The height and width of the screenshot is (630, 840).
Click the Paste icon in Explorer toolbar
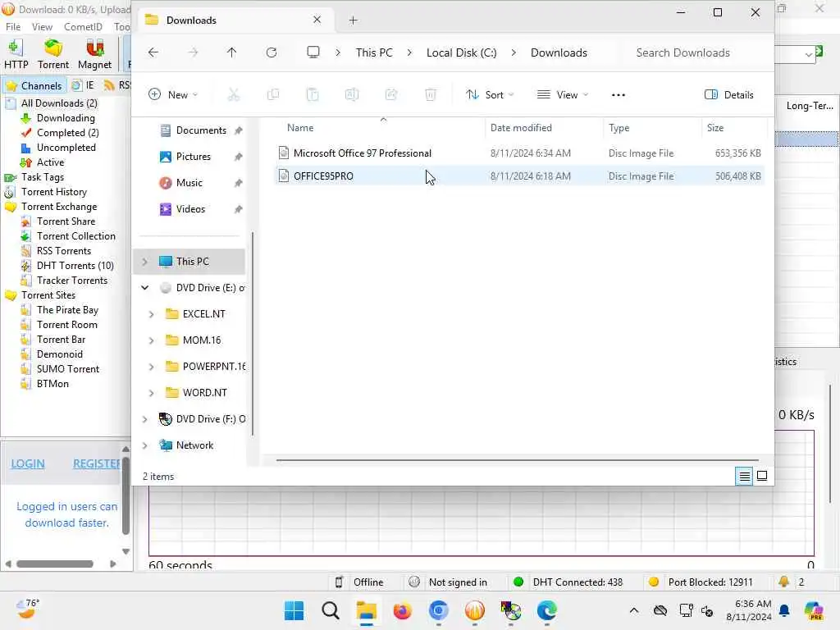tap(313, 95)
